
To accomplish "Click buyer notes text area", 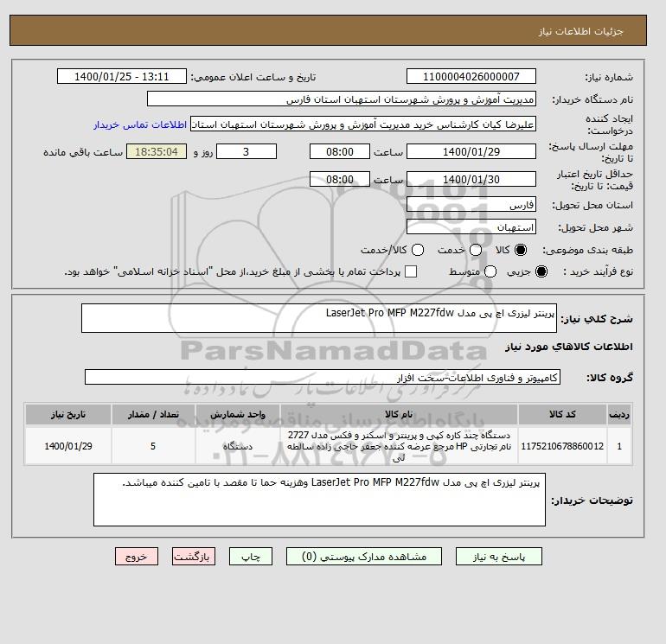I will click(319, 500).
